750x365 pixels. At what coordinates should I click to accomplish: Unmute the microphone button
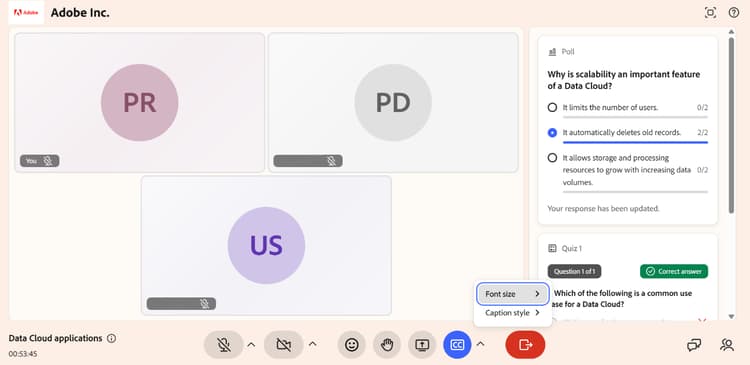click(x=223, y=344)
